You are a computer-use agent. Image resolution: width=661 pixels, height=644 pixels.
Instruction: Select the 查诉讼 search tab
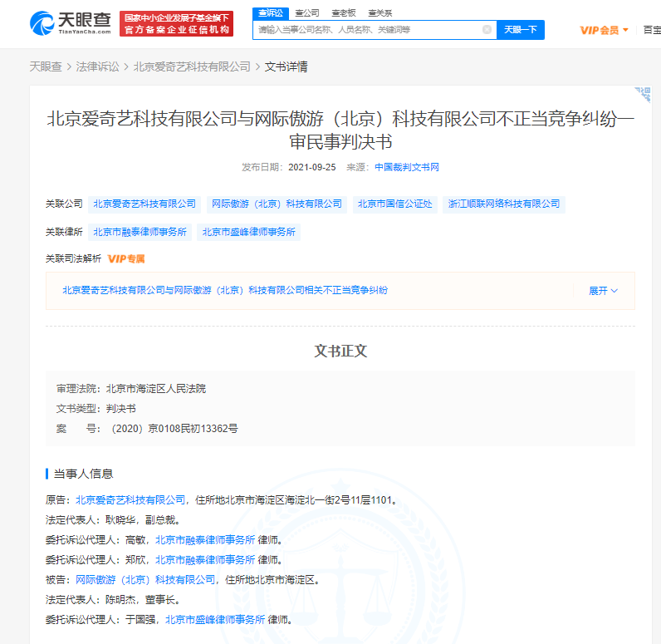(271, 13)
